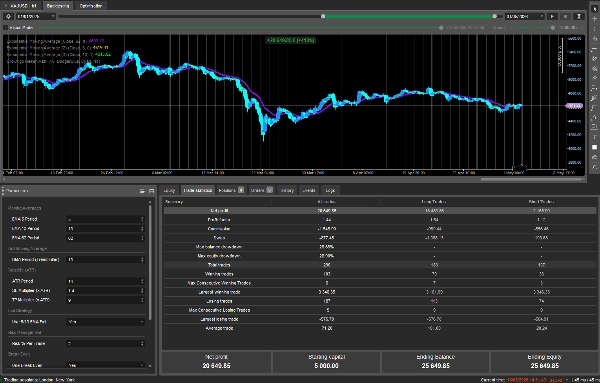Viewport: 600px width, 383px height.
Task: Open options dots beside visual mode speed
Action: point(582,28)
